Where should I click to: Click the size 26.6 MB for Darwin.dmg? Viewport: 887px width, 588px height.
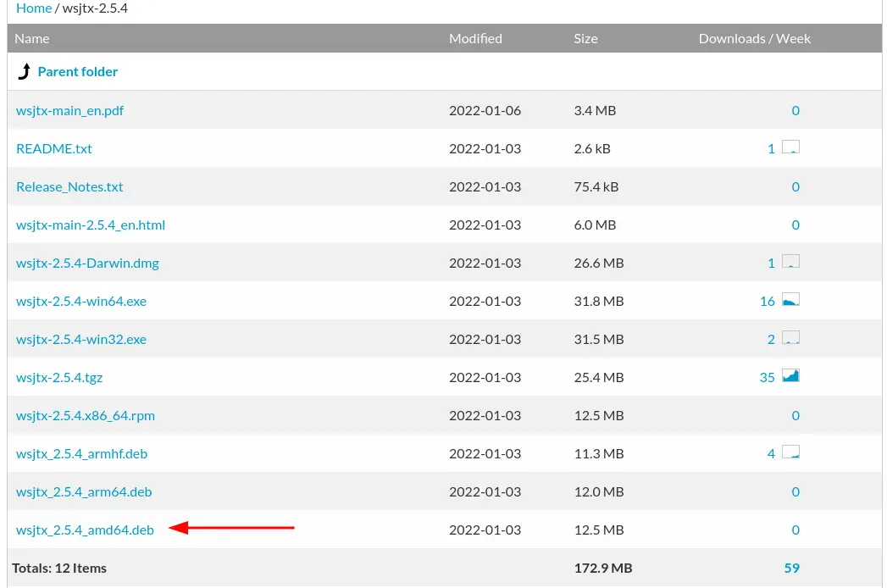598,263
